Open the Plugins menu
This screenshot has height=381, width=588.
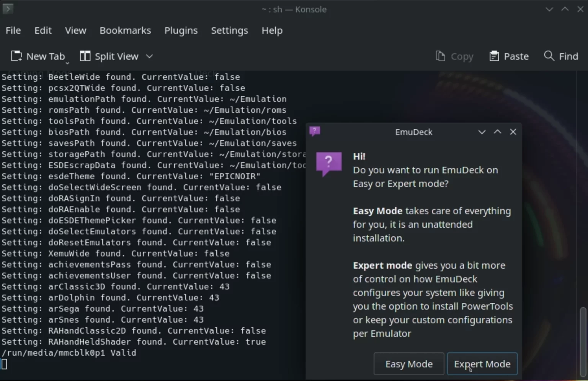(181, 30)
